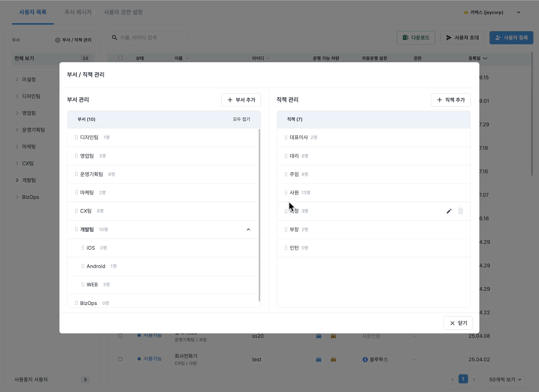Click drag handle icon next to Android
Viewport: 539px width, 392px height.
(83, 266)
